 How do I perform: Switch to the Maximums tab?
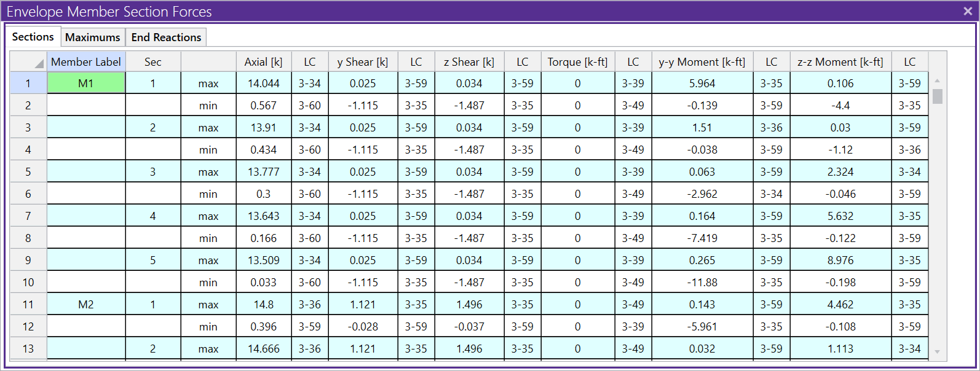tap(93, 37)
